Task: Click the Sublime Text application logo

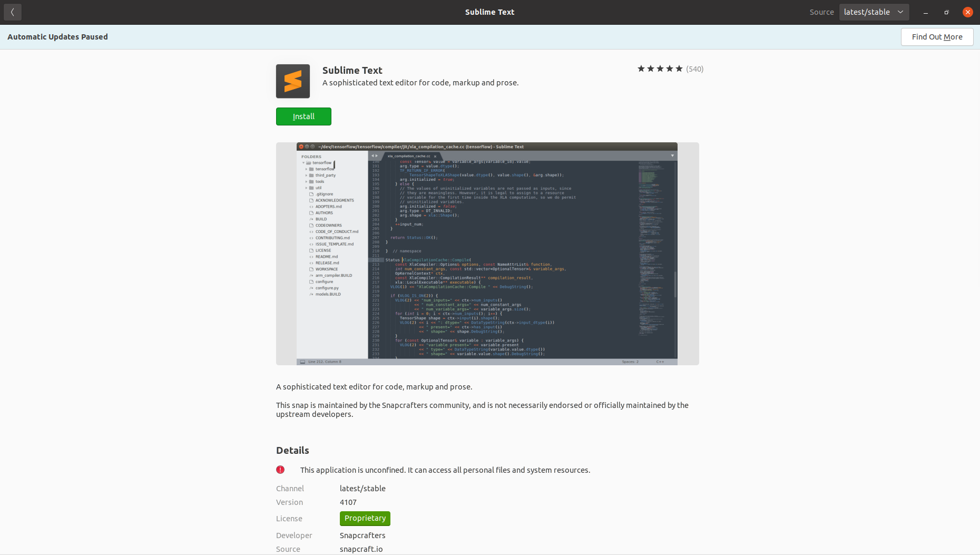Action: 292,81
